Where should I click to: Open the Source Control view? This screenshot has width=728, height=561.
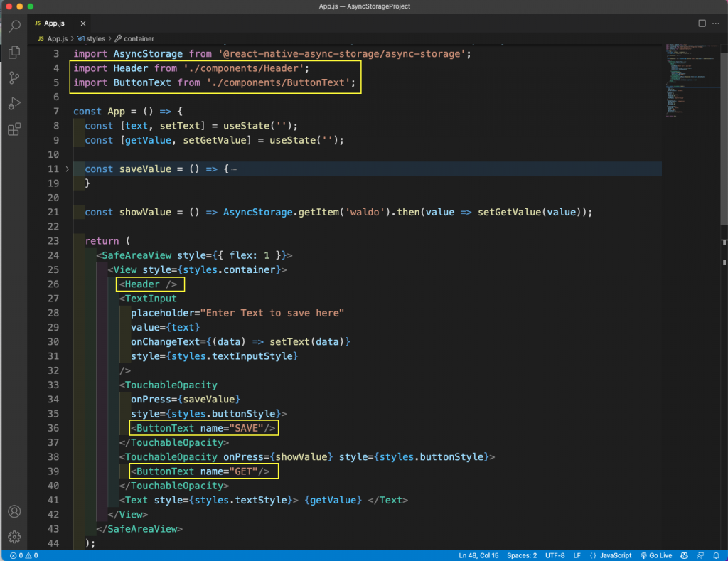(14, 78)
